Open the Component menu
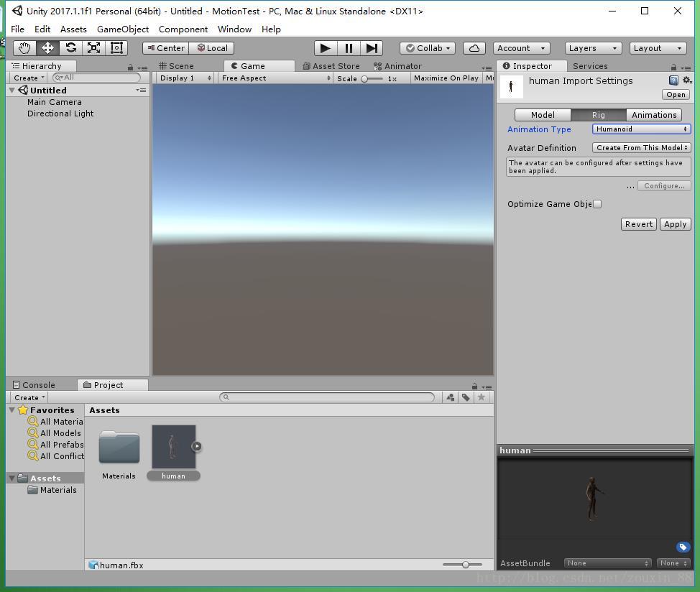 click(183, 29)
